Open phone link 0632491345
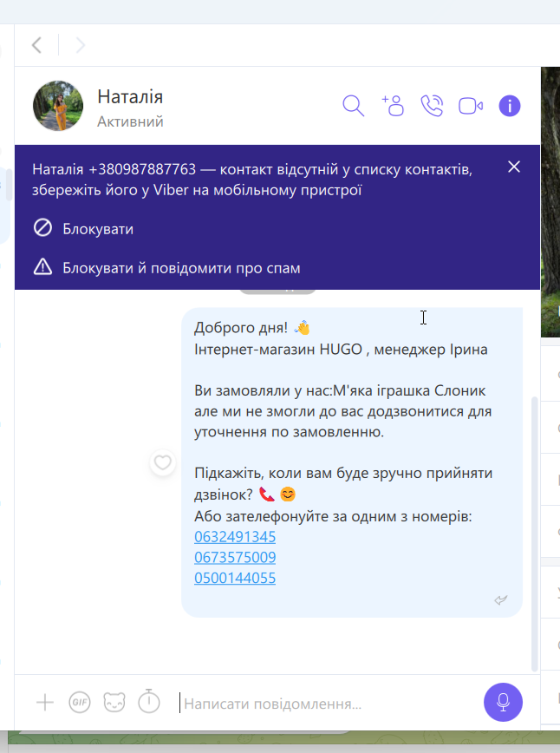 click(x=235, y=536)
